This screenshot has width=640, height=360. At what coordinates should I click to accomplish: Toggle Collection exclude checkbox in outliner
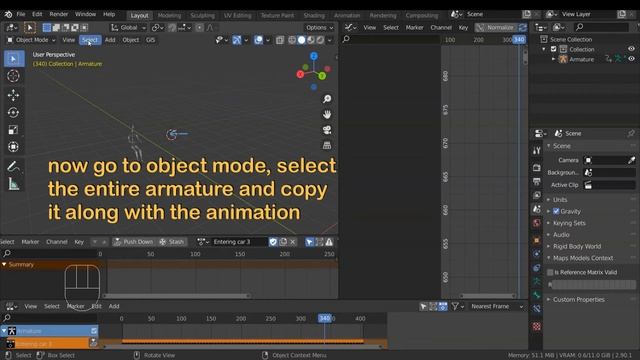[553, 49]
